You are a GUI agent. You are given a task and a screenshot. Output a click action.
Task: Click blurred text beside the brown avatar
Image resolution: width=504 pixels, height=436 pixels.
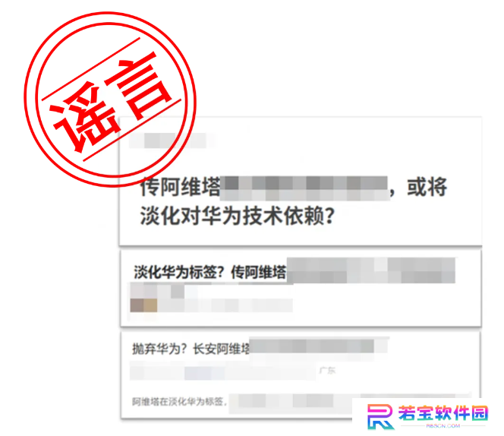[x=225, y=305]
